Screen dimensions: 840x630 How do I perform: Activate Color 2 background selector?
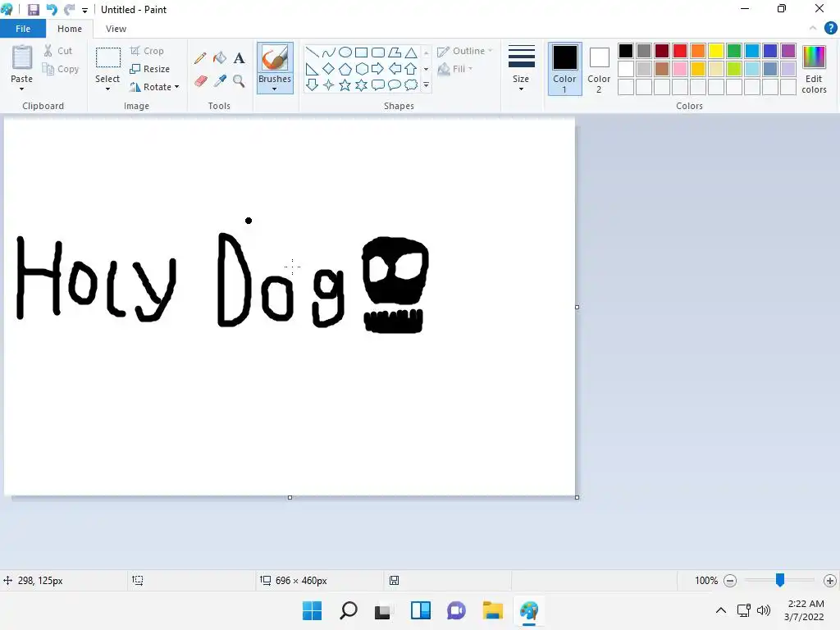pos(599,69)
